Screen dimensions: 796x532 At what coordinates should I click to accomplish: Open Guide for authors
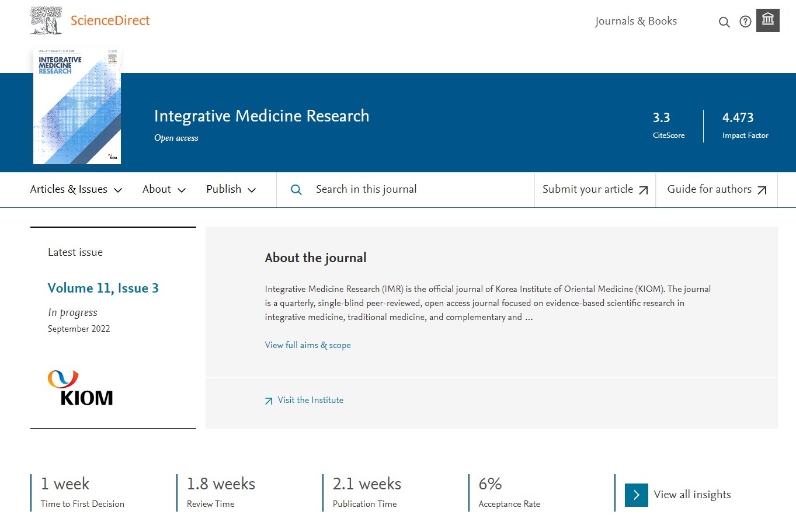point(716,189)
